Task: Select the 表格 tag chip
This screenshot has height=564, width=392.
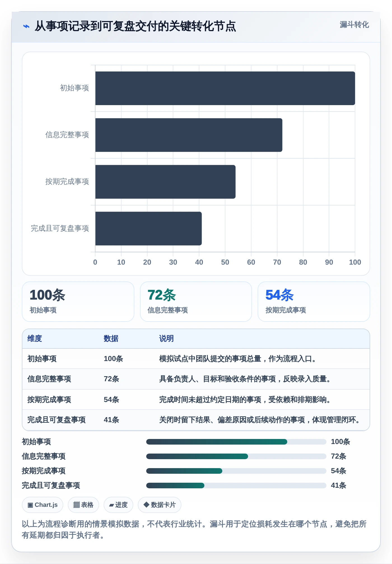Action: (83, 505)
